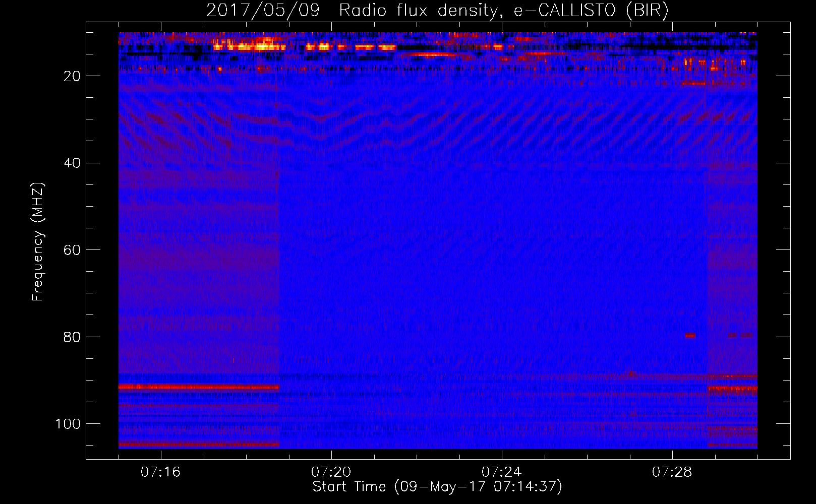Click the 80 MHz frequency tick label
Viewport: 816px width, 504px height.
click(73, 337)
